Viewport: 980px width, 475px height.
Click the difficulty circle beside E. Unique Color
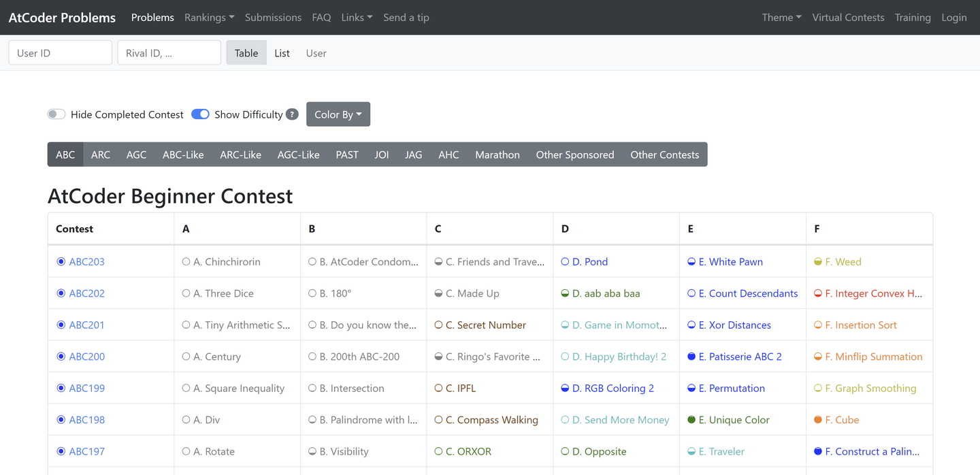pyautogui.click(x=691, y=420)
